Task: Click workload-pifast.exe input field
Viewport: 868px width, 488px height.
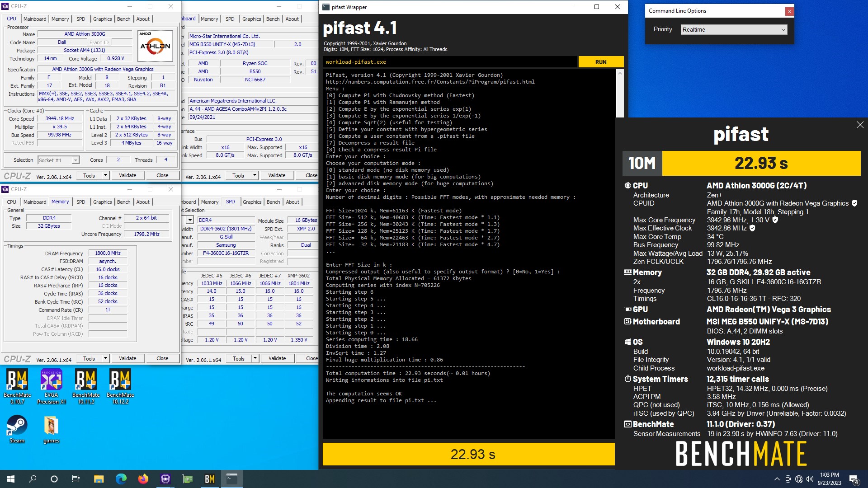Action: click(x=450, y=62)
